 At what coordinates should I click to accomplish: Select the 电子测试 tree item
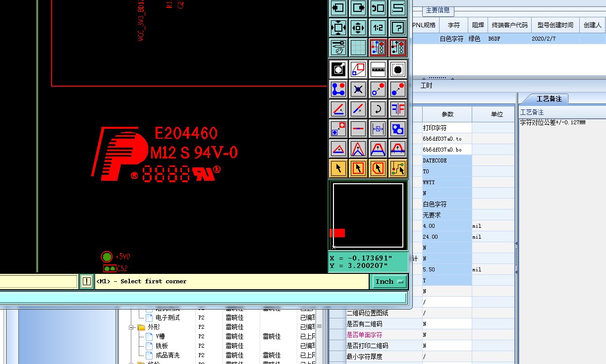(x=167, y=317)
